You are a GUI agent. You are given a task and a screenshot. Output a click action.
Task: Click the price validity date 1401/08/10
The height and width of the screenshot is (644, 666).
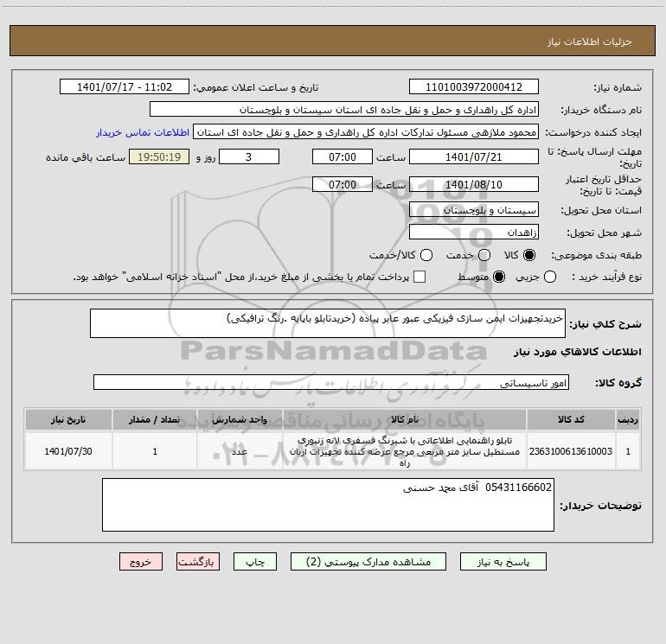[474, 184]
